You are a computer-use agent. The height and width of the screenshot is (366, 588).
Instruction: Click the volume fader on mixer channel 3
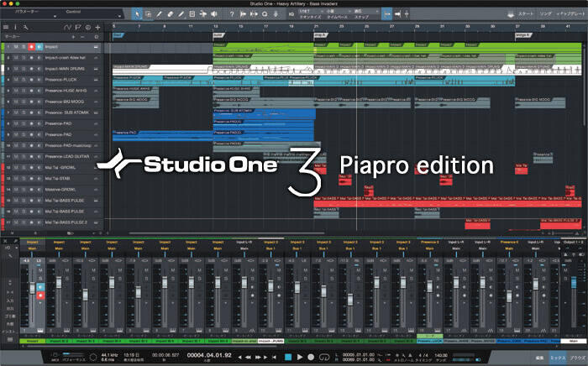(86, 295)
